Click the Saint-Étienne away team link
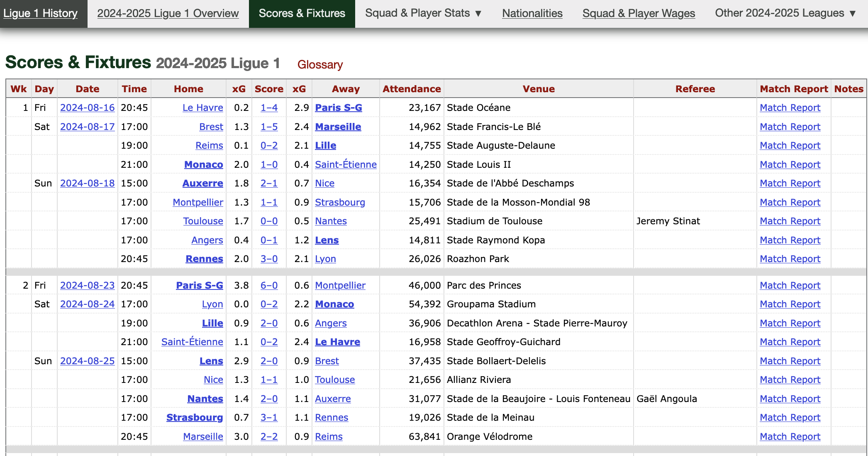Viewport: 868px width, 456px height. click(346, 164)
